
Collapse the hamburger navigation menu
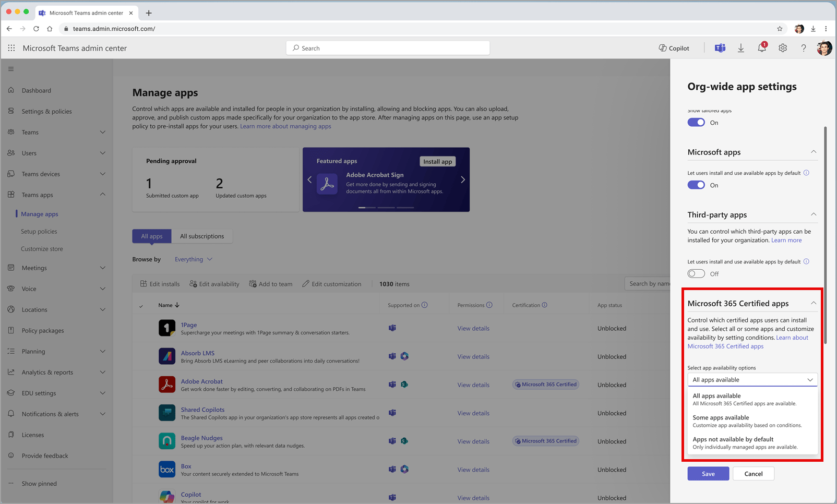point(11,69)
